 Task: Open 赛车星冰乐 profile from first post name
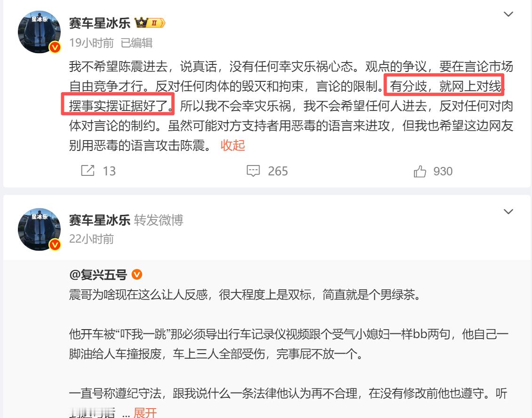[x=100, y=23]
